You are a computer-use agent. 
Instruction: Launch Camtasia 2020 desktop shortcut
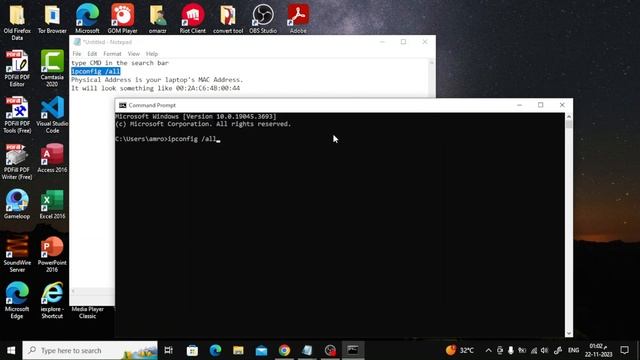click(x=52, y=68)
